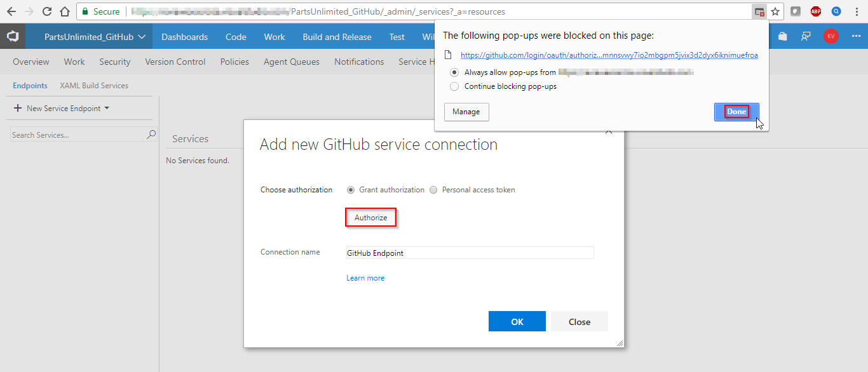This screenshot has width=868, height=372.
Task: Open the Build and Release hub
Action: pos(337,37)
